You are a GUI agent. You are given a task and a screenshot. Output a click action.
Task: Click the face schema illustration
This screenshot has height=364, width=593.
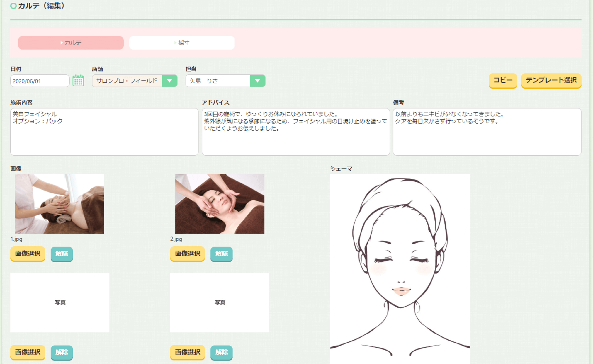click(400, 269)
